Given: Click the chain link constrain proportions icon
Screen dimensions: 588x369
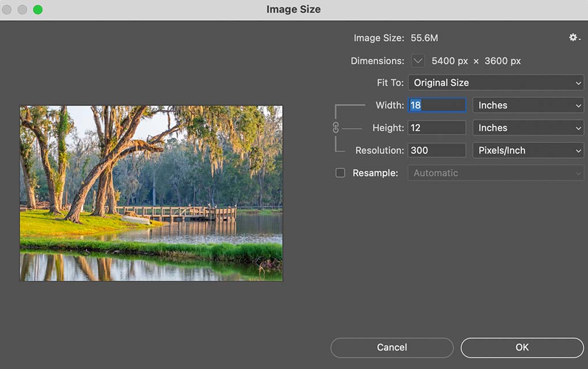Looking at the screenshot, I should (x=336, y=127).
